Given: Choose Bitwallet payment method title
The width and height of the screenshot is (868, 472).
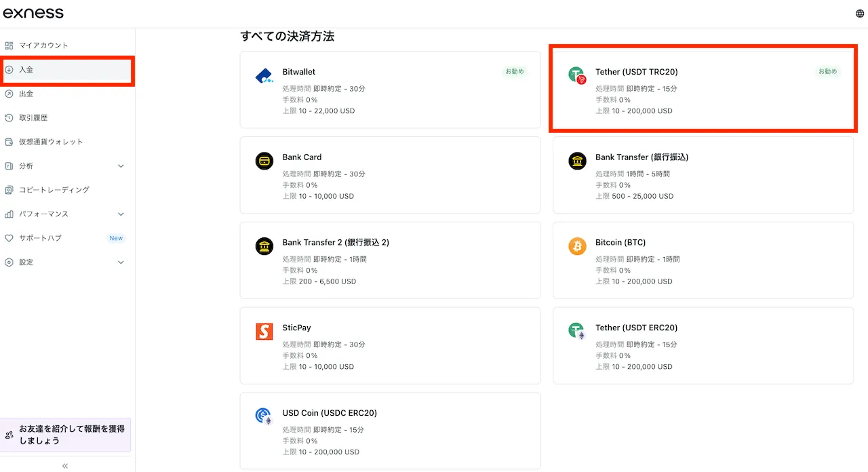Looking at the screenshot, I should pyautogui.click(x=299, y=72).
